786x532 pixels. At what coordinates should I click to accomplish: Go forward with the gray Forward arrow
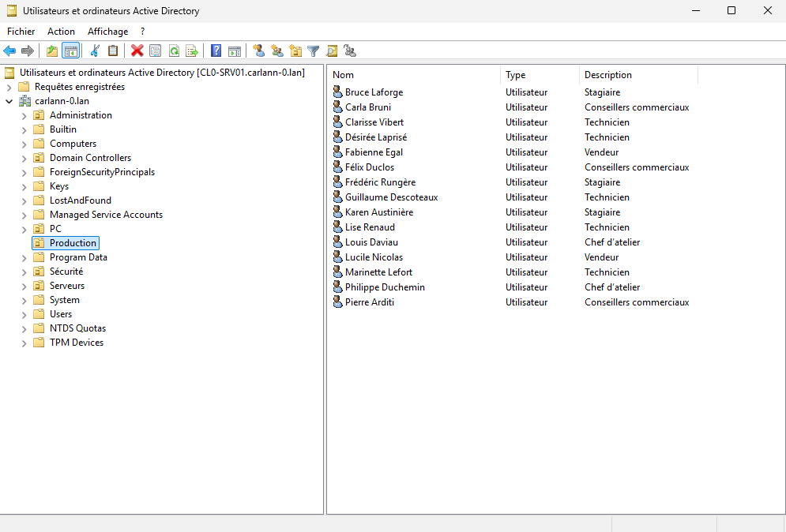click(28, 51)
